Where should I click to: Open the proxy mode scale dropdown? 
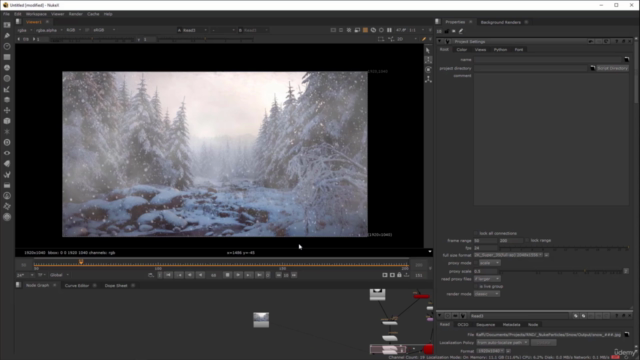point(489,263)
